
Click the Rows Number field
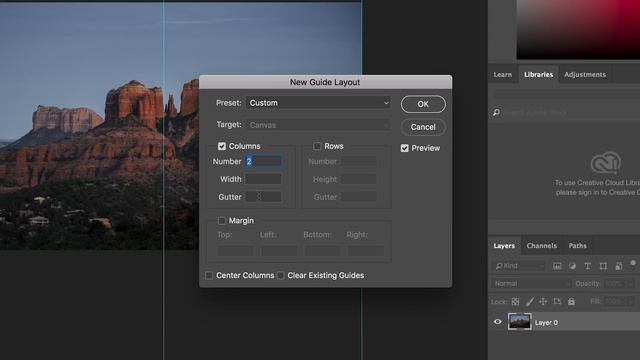point(359,161)
